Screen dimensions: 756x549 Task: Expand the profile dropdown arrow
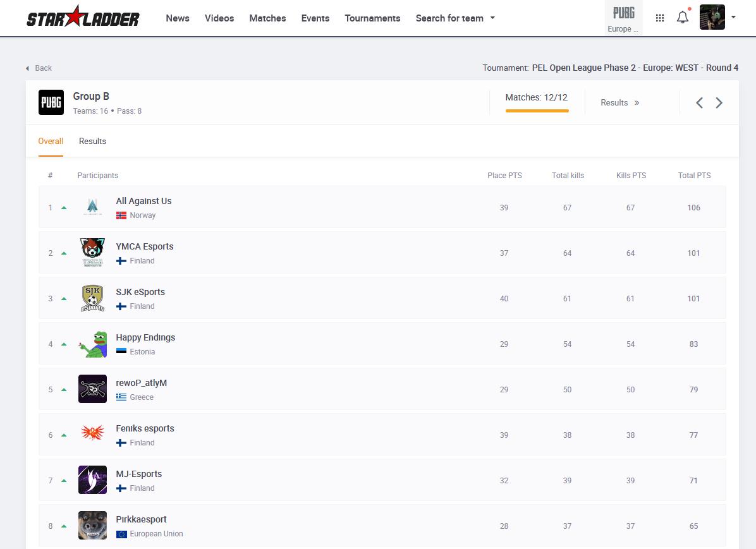(733, 17)
